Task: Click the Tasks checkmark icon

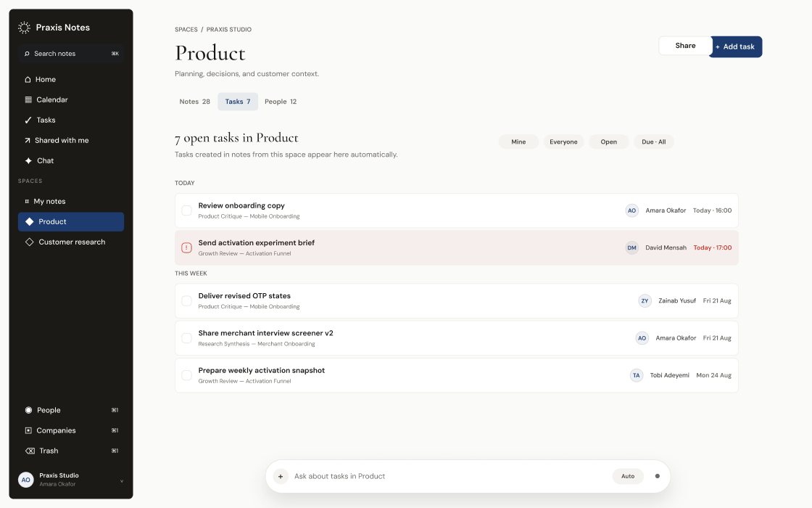Action: point(28,120)
